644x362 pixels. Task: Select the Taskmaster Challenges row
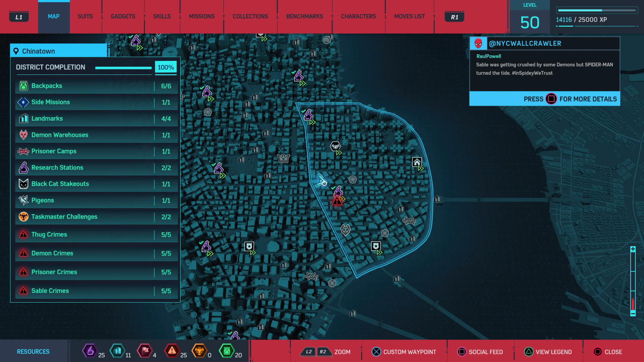click(x=96, y=217)
